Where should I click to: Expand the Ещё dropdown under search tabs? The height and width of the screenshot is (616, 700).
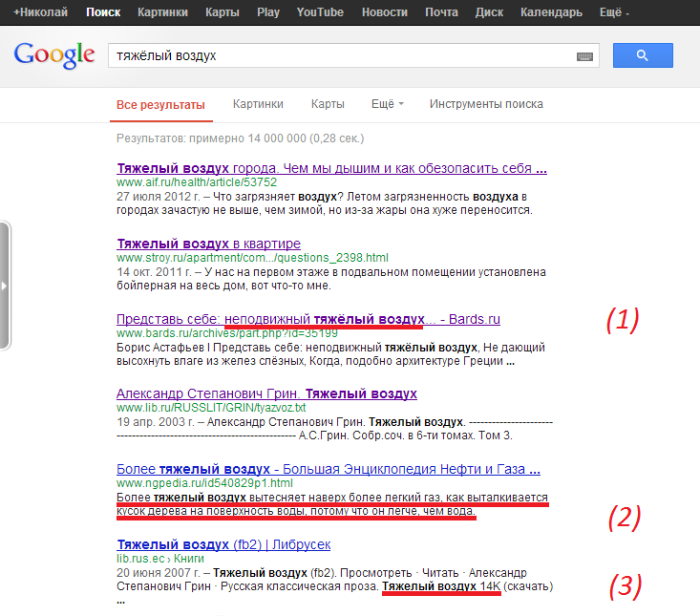(x=388, y=104)
